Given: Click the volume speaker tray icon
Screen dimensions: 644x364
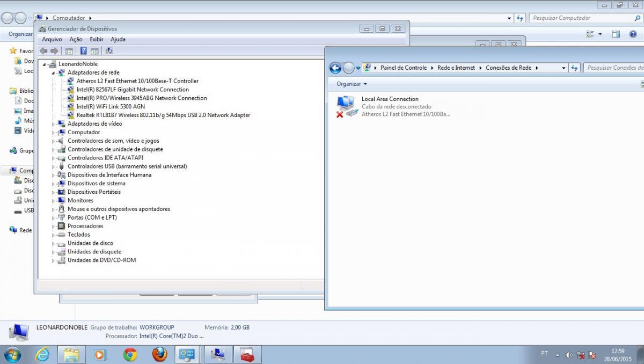Looking at the screenshot, I should [569, 355].
